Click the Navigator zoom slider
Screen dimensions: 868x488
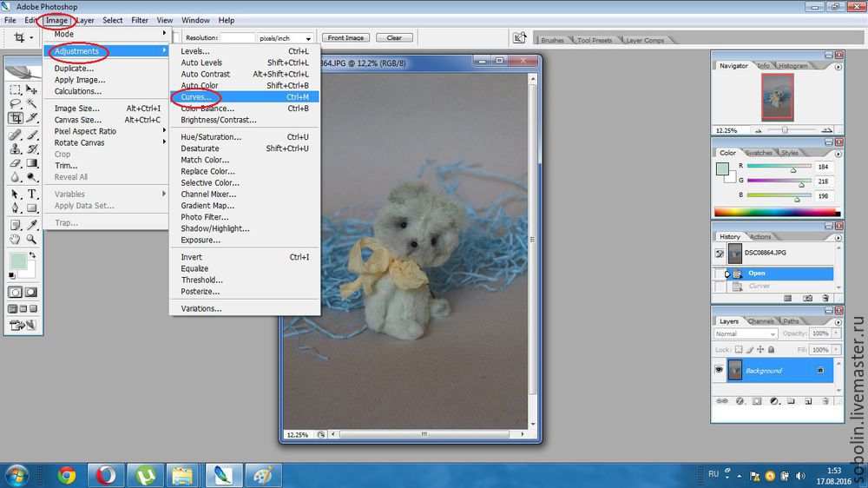pos(785,130)
